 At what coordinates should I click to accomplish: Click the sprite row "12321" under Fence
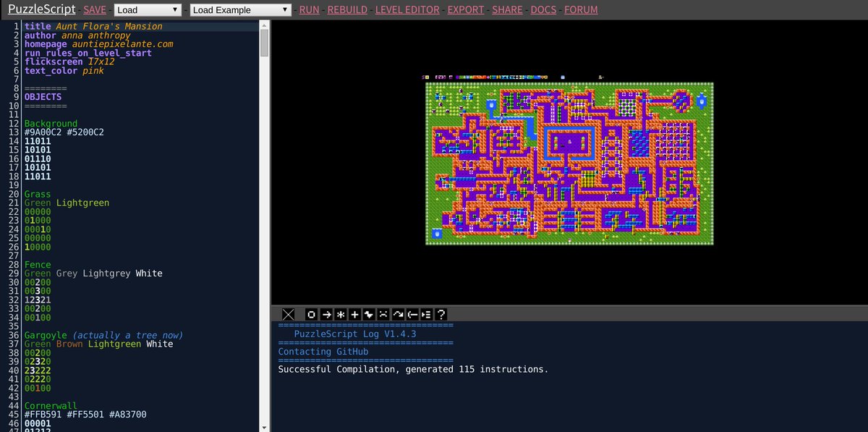tap(38, 300)
